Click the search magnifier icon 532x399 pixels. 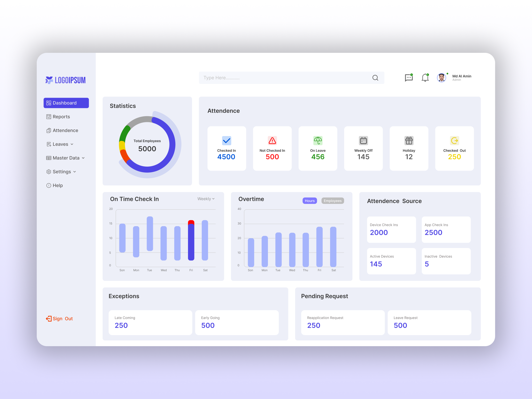pyautogui.click(x=375, y=78)
